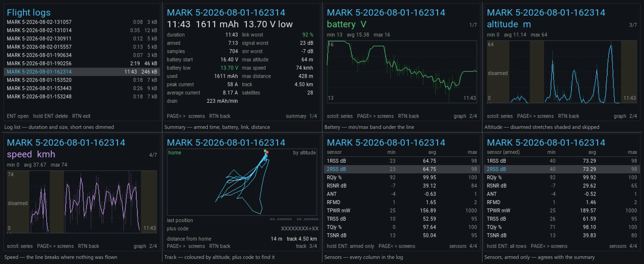
Task: Click the blue 'altitude m' series title
Action: [509, 24]
